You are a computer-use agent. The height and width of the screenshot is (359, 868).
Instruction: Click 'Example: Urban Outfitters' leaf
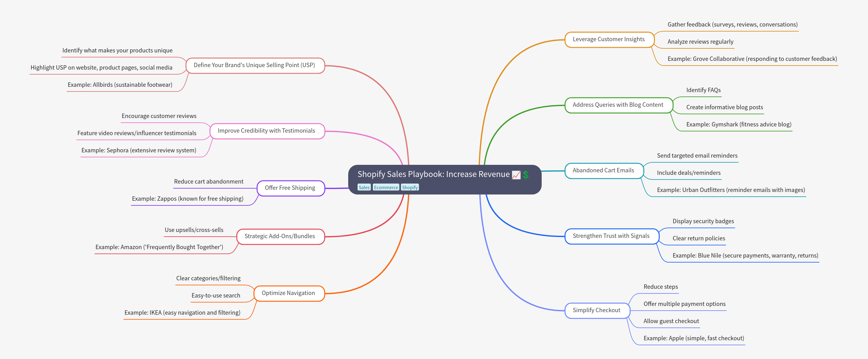tap(731, 190)
